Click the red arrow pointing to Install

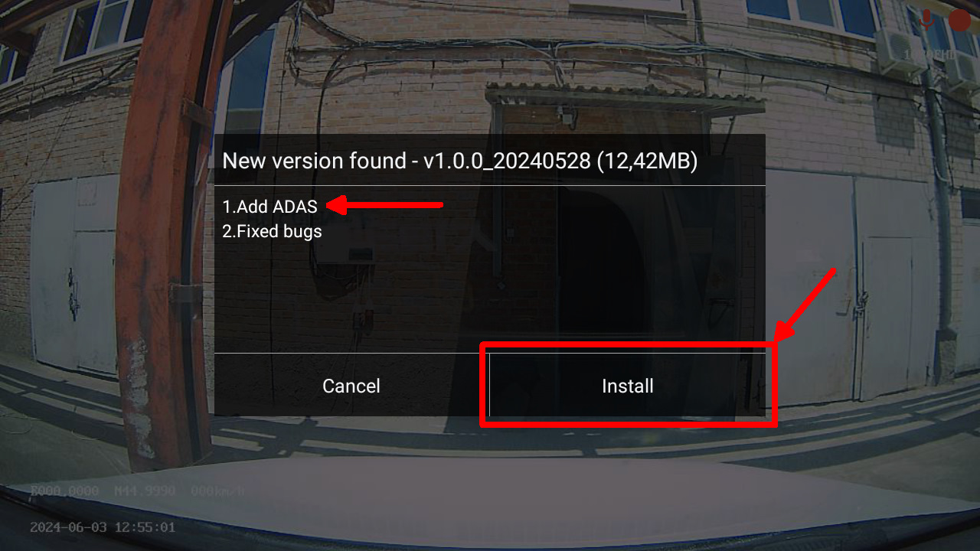805,305
